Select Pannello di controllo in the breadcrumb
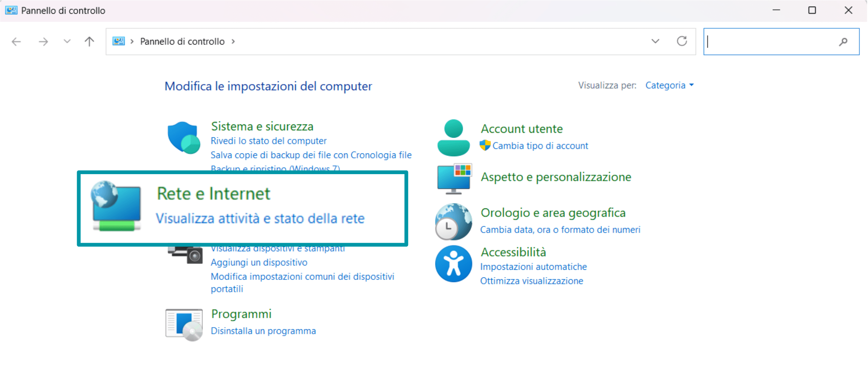Screen dimensions: 868x385 coord(182,41)
